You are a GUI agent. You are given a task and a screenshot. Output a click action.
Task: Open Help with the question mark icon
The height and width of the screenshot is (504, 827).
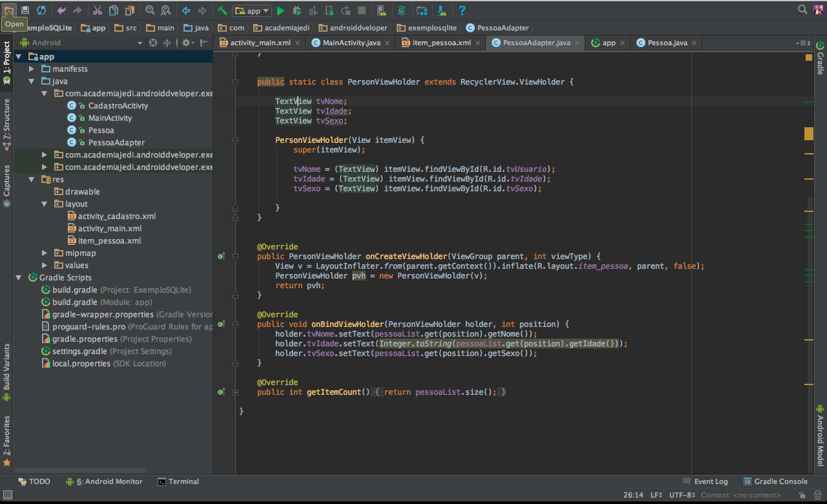(462, 10)
